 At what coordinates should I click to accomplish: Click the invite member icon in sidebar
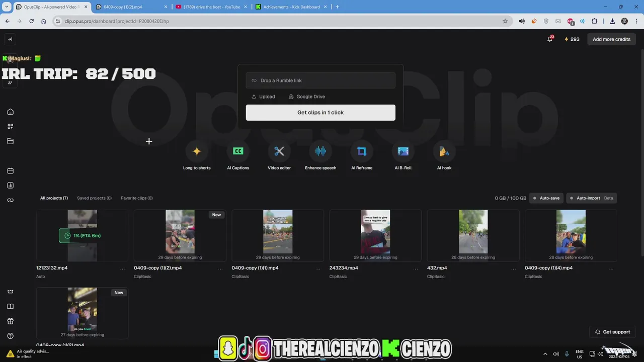click(x=10, y=82)
